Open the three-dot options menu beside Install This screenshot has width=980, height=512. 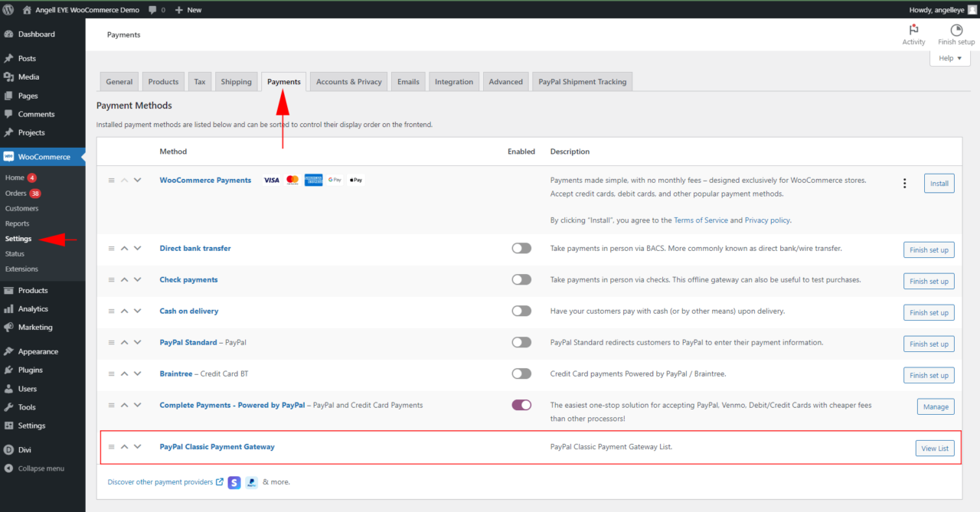pyautogui.click(x=904, y=183)
